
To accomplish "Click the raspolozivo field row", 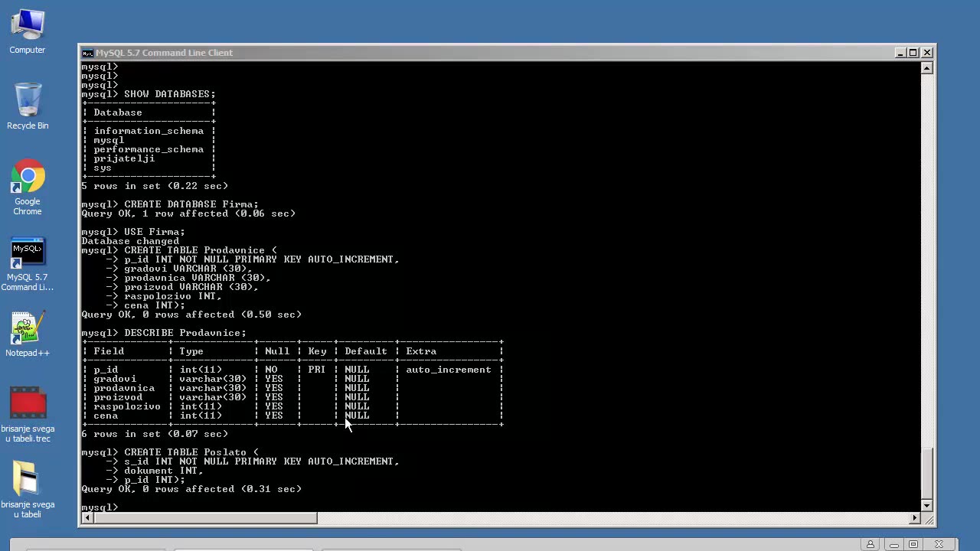I will [x=292, y=406].
